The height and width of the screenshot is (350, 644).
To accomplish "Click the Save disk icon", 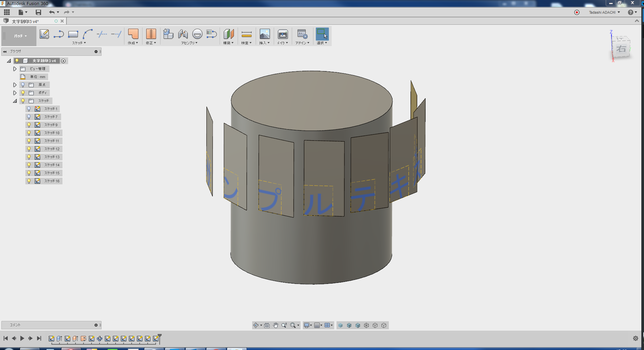I will (38, 12).
